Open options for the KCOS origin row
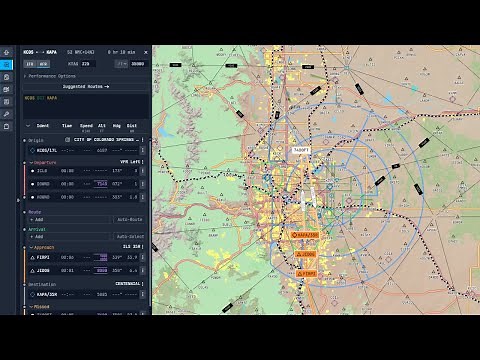 coord(143,151)
